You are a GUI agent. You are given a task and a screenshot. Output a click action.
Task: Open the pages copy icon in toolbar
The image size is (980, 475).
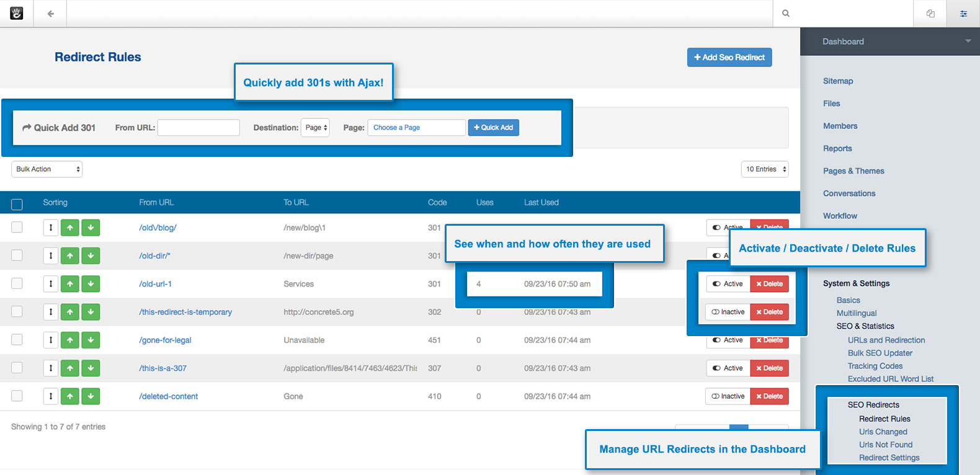[930, 13]
